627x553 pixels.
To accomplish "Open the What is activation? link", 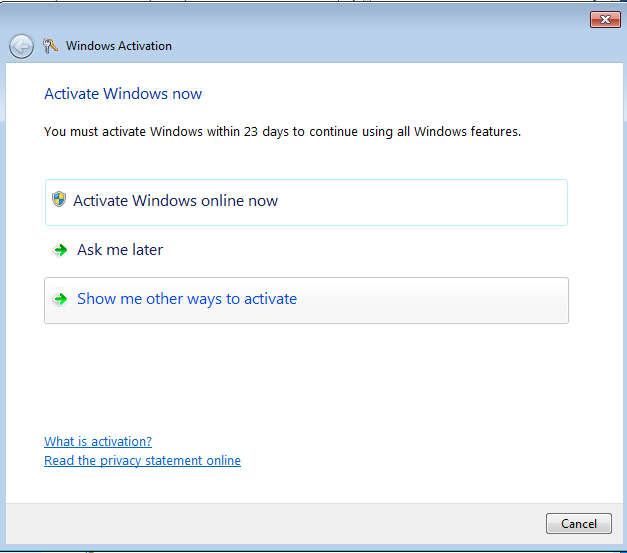I will pos(98,441).
